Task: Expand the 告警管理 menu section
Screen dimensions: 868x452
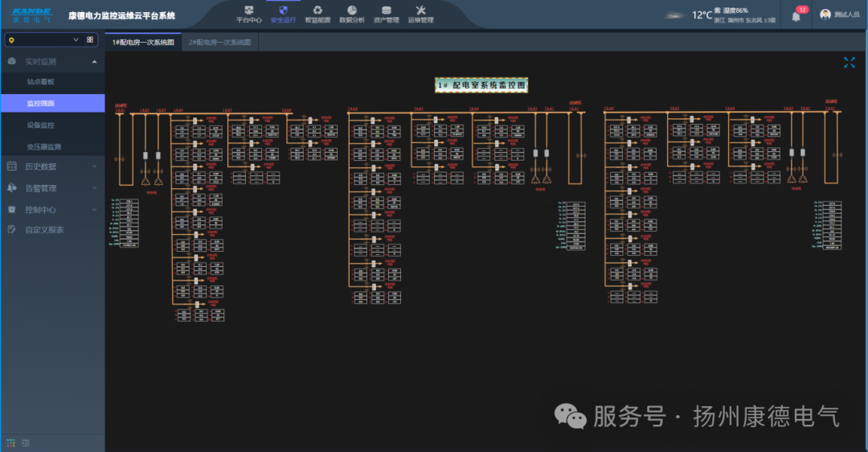Action: click(x=52, y=188)
